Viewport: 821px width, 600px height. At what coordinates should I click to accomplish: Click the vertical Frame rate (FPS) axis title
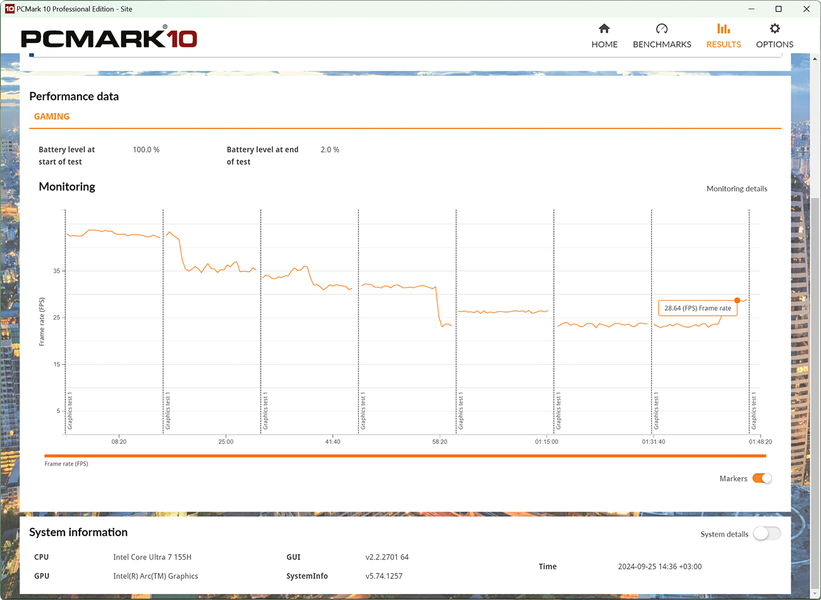(42, 321)
